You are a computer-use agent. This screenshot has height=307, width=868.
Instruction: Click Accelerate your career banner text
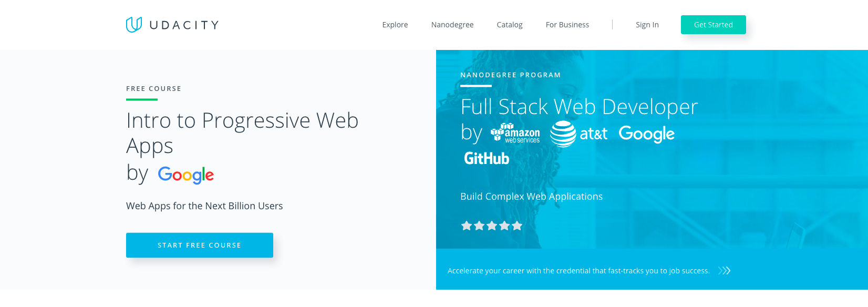(x=578, y=271)
